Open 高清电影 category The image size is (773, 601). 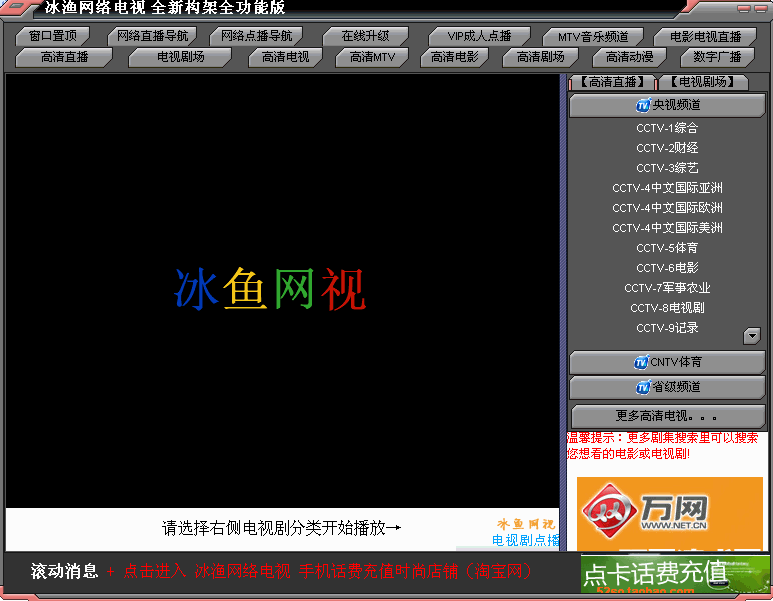coord(455,57)
